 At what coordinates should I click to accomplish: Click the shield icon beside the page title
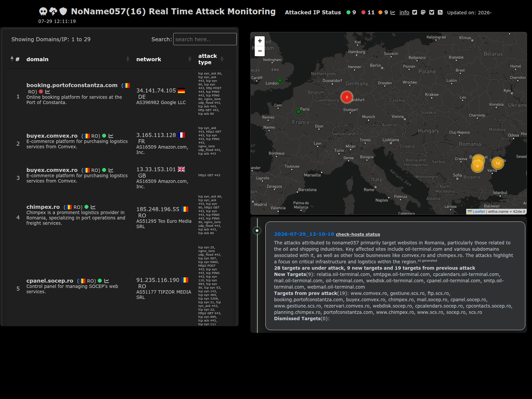63,12
